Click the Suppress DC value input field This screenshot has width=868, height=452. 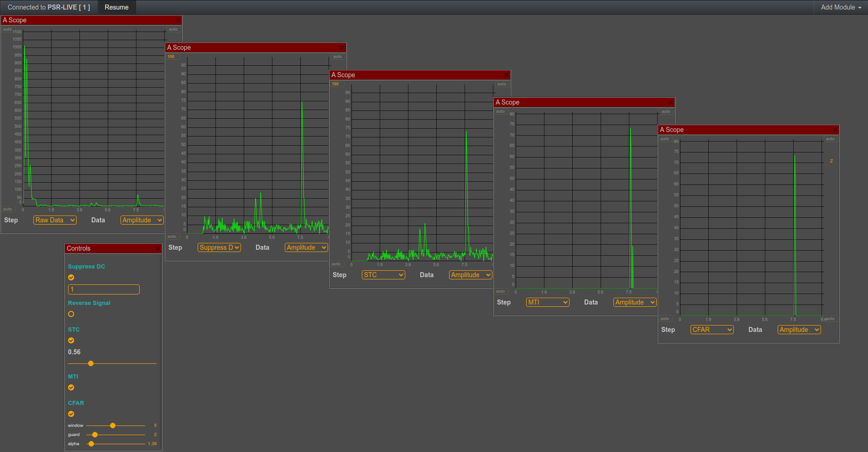(x=104, y=289)
